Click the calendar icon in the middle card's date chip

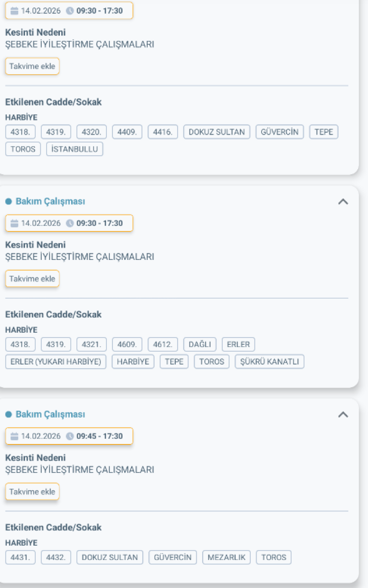pyautogui.click(x=14, y=223)
